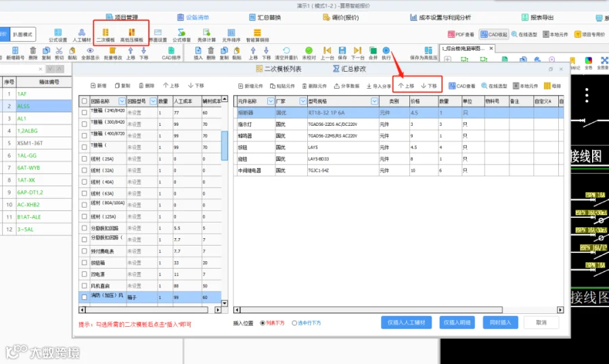The width and height of the screenshot is (609, 364).
Task: Switch to the 设备清单 tab
Action: pyautogui.click(x=193, y=18)
